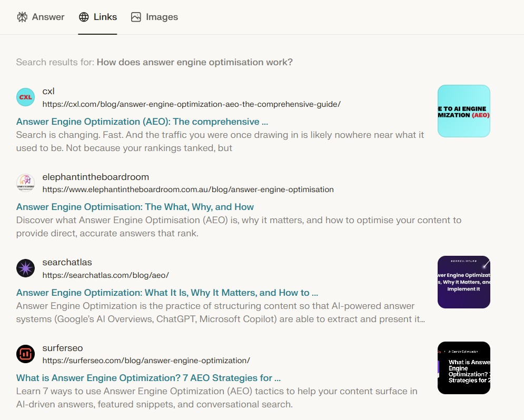Click the picture icon beside Images
Screen dimensions: 524x420
(136, 17)
